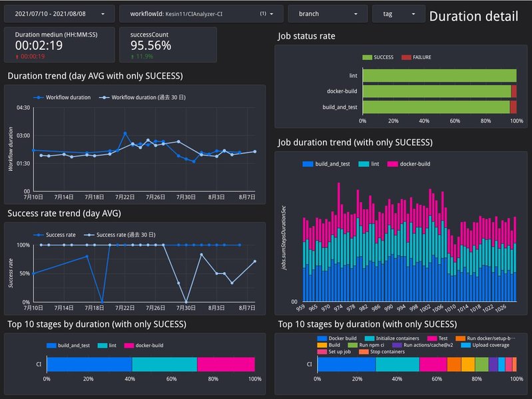
Task: Toggle the Run npm ci legend entry
Action: (366, 345)
